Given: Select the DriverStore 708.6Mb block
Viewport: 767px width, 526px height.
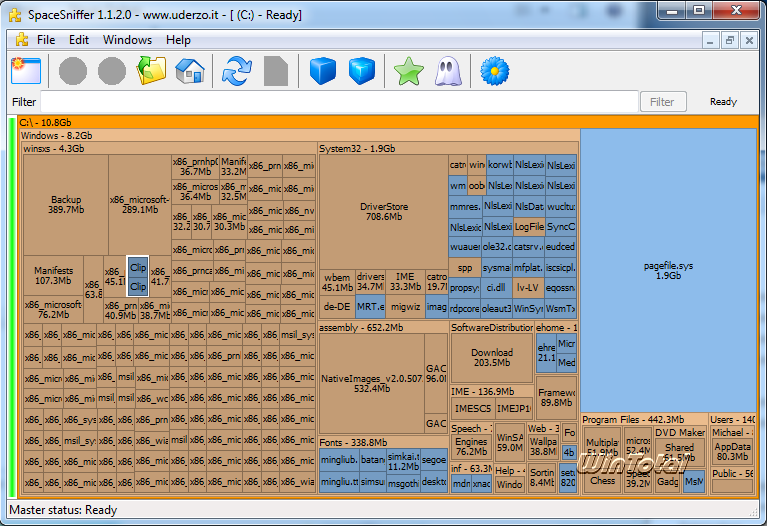Looking at the screenshot, I should point(383,211).
